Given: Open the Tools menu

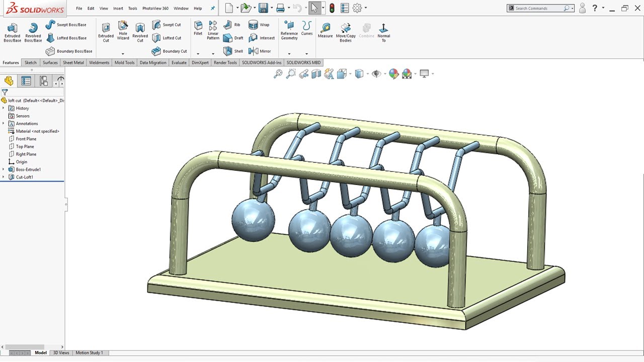Looking at the screenshot, I should (132, 9).
